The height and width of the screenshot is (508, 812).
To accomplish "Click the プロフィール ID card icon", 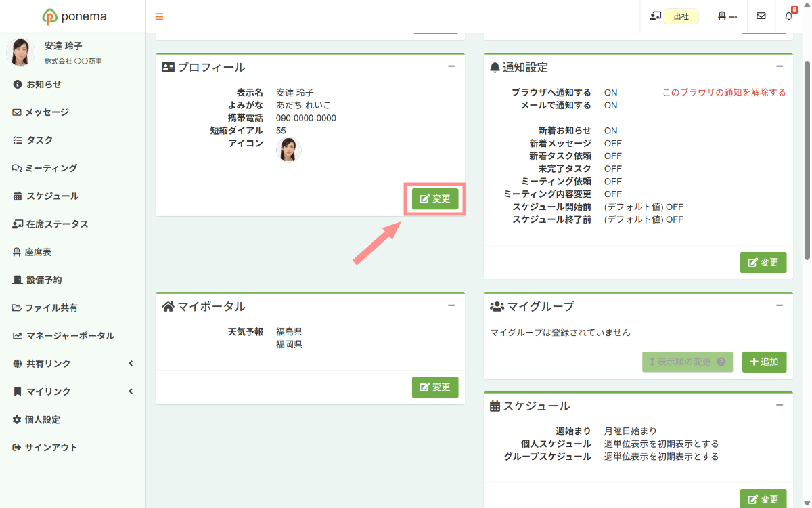I will click(x=168, y=67).
